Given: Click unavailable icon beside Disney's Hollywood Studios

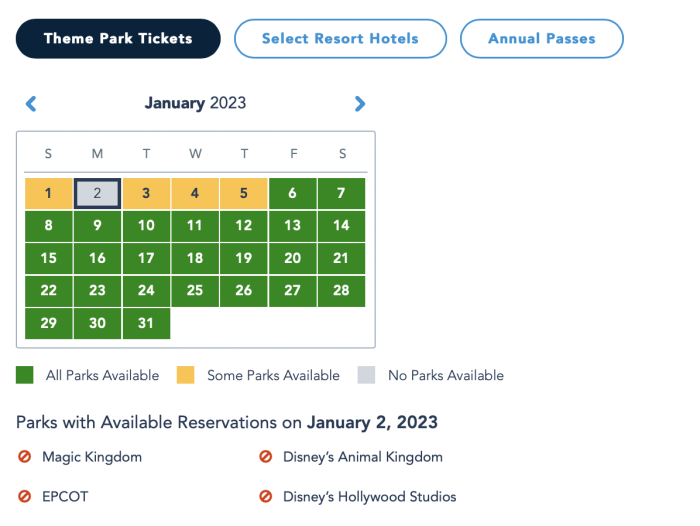Looking at the screenshot, I should [x=266, y=496].
